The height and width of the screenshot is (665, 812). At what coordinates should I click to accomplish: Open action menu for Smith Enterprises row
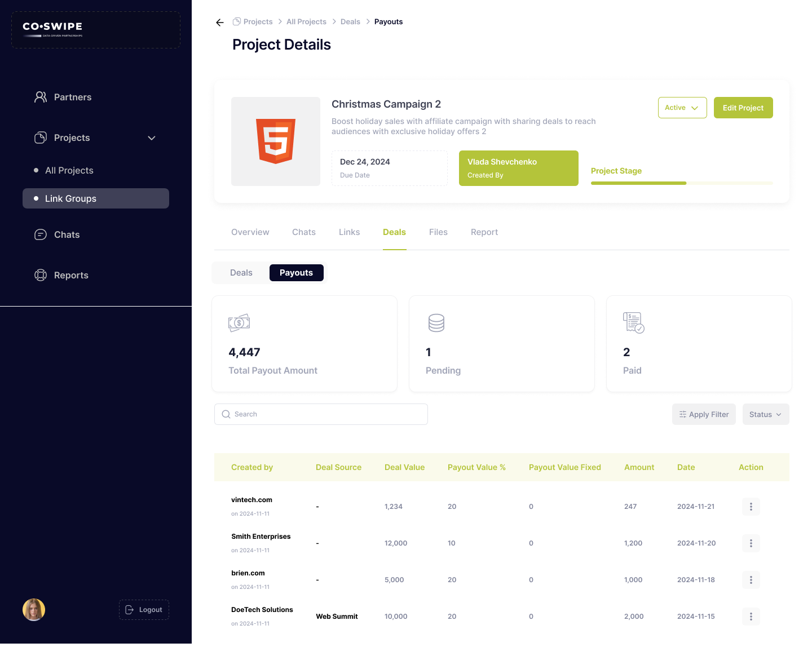[x=751, y=543]
